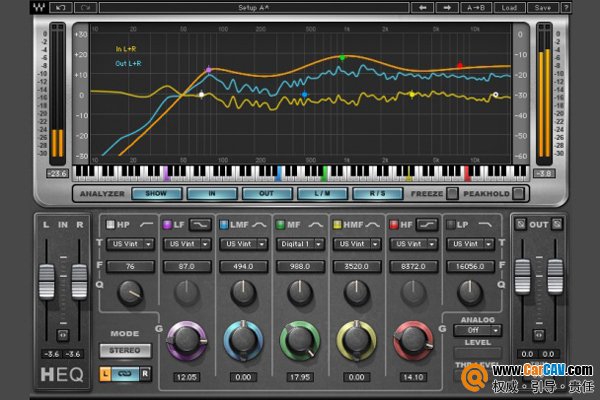Click the undo arrow in top toolbar

(x=60, y=8)
